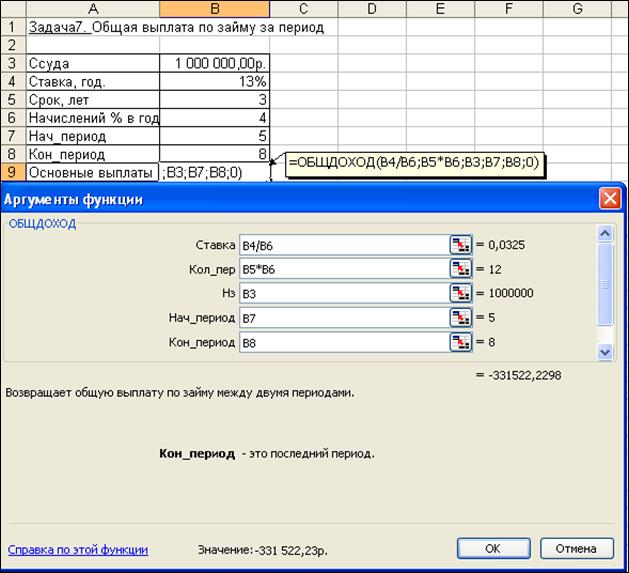Click range selector icon for Нз field

(x=460, y=293)
